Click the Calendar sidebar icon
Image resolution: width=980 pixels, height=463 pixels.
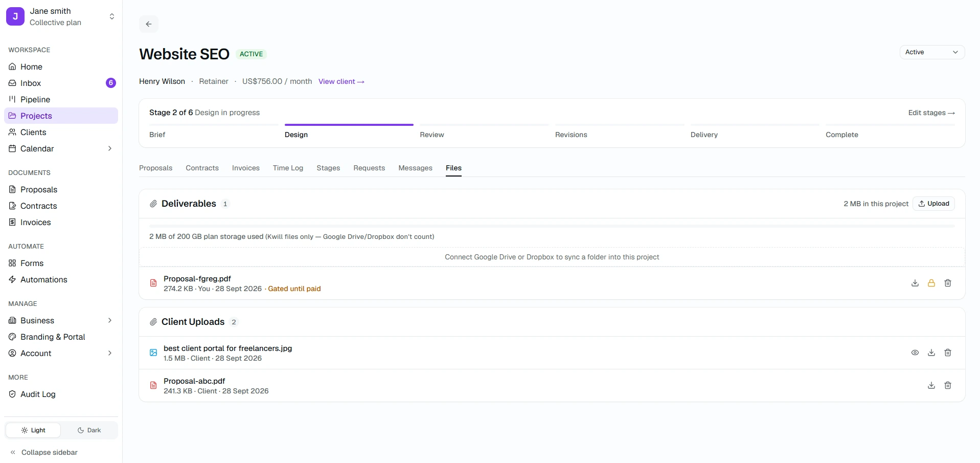point(12,148)
